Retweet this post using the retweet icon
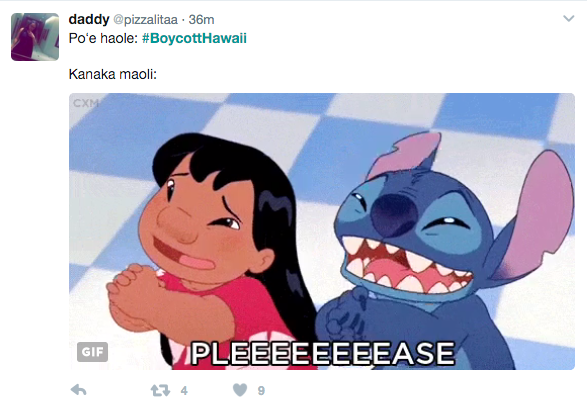 coord(160,391)
